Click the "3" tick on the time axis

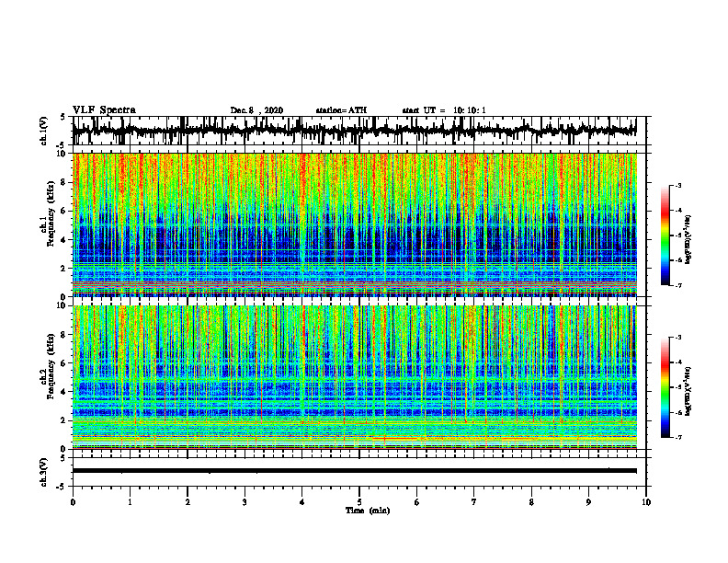(x=245, y=502)
